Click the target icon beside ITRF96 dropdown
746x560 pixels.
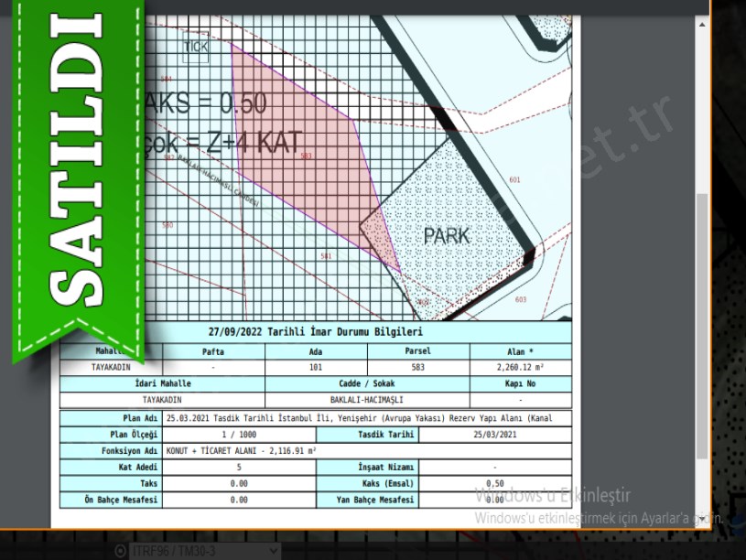coord(120,551)
